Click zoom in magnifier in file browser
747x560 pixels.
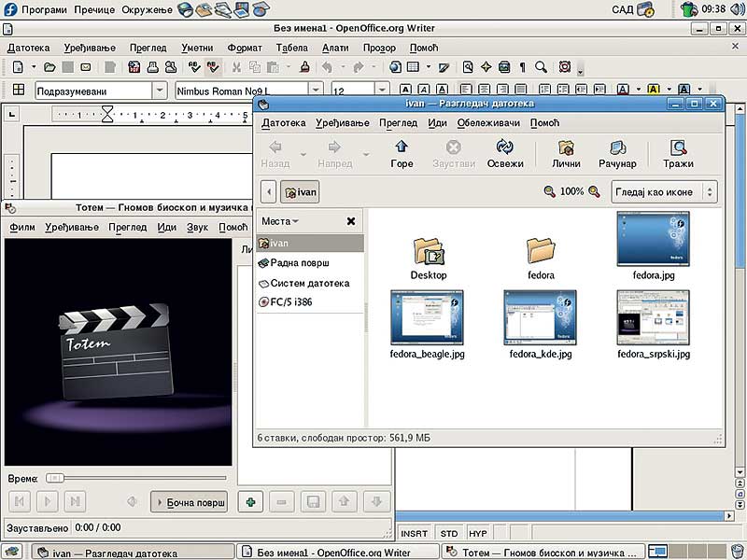tap(594, 191)
